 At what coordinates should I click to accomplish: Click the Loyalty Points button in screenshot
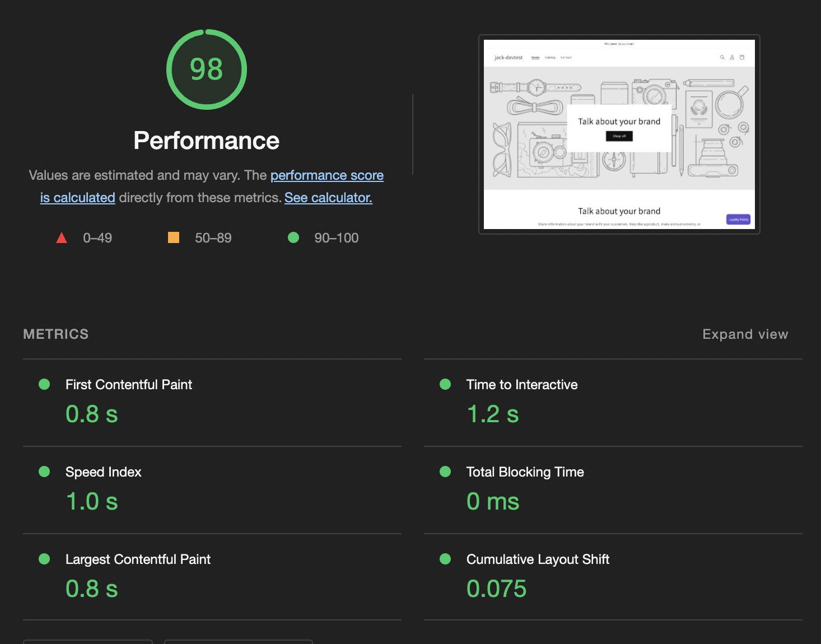click(x=738, y=220)
